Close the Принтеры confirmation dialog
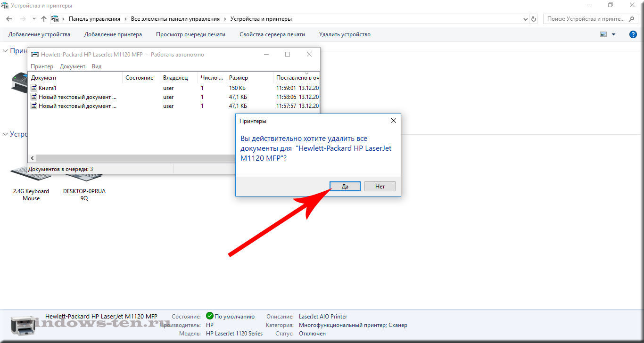 [x=394, y=121]
